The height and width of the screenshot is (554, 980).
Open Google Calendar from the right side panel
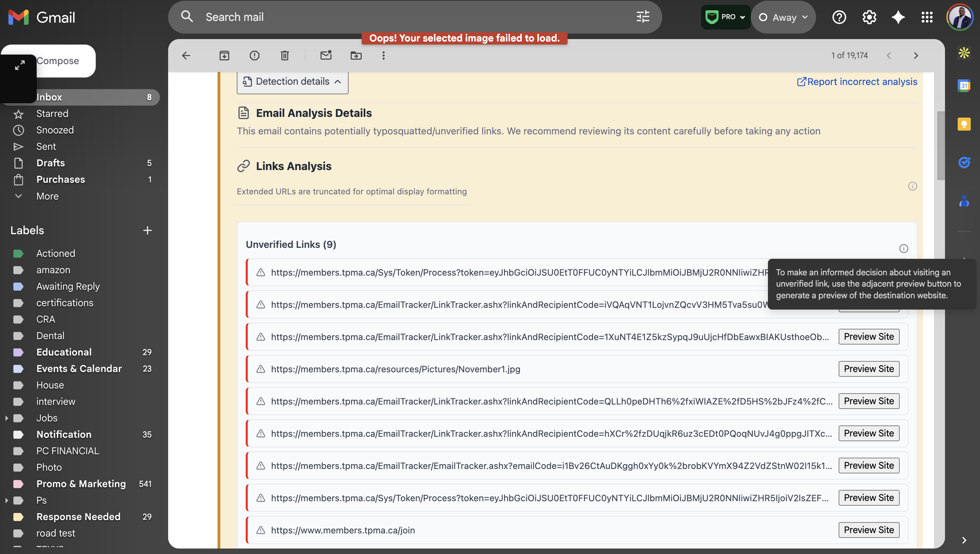965,86
